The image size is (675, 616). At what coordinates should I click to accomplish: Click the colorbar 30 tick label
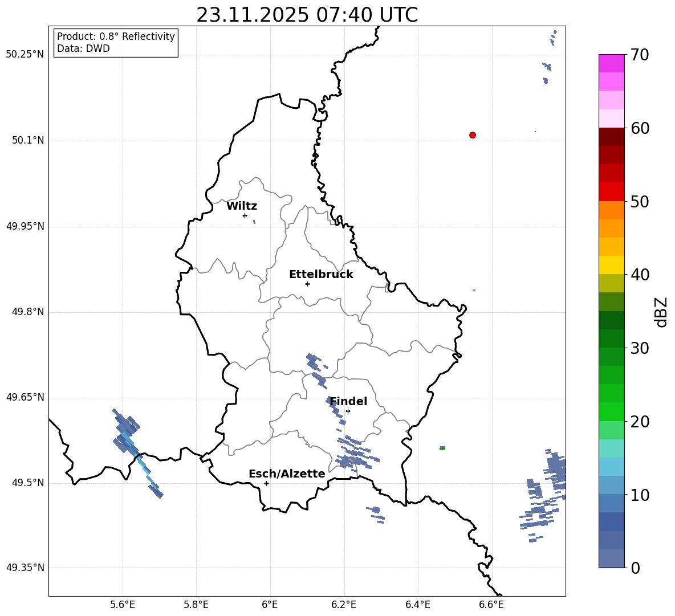tap(640, 348)
